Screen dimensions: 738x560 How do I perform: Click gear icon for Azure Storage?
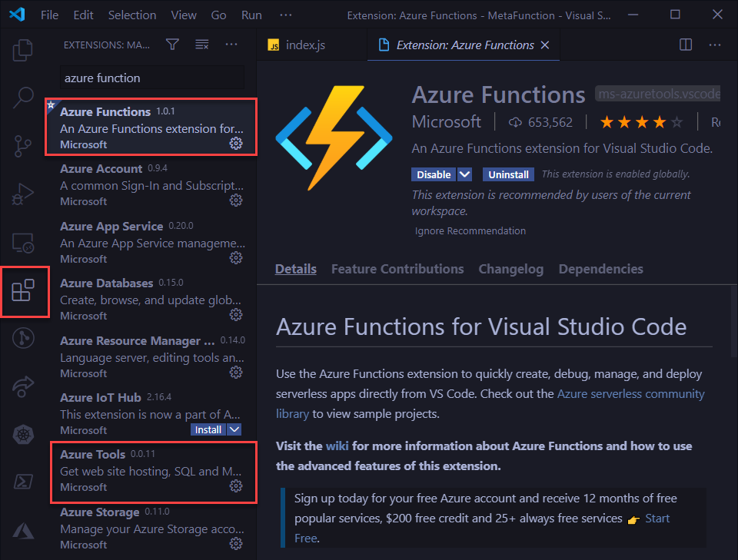tap(236, 544)
